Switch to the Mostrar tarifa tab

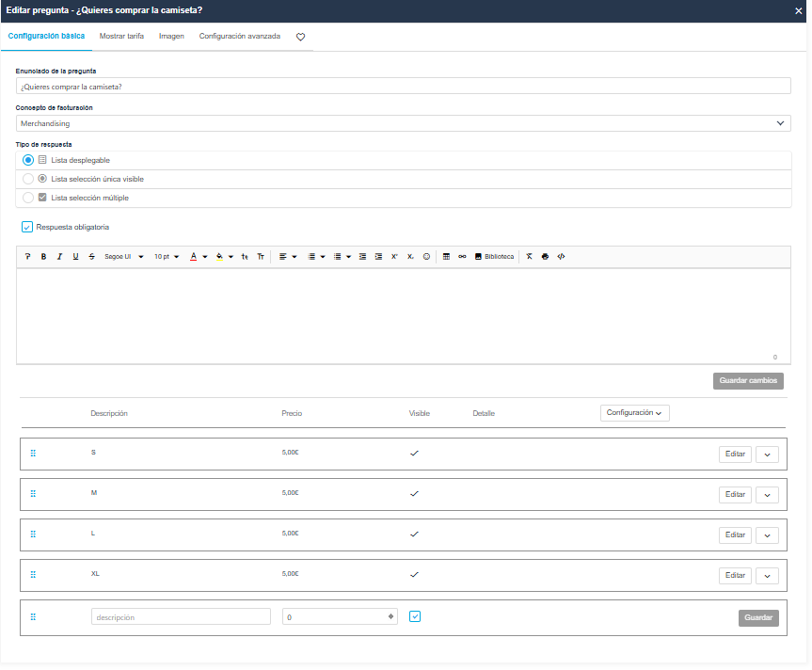click(121, 37)
